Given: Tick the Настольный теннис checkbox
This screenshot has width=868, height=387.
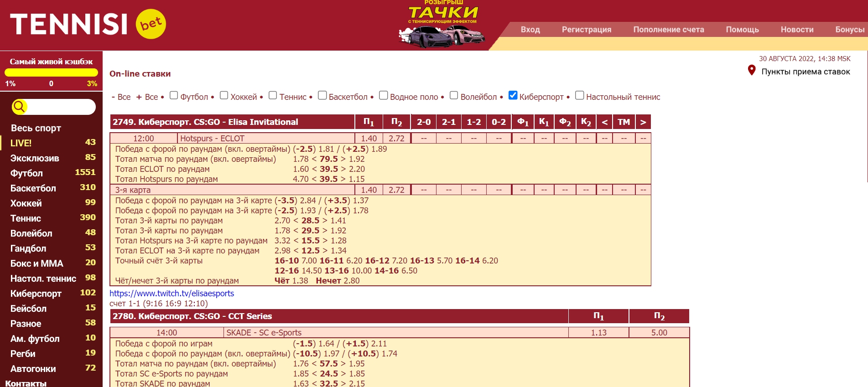Looking at the screenshot, I should (x=579, y=95).
